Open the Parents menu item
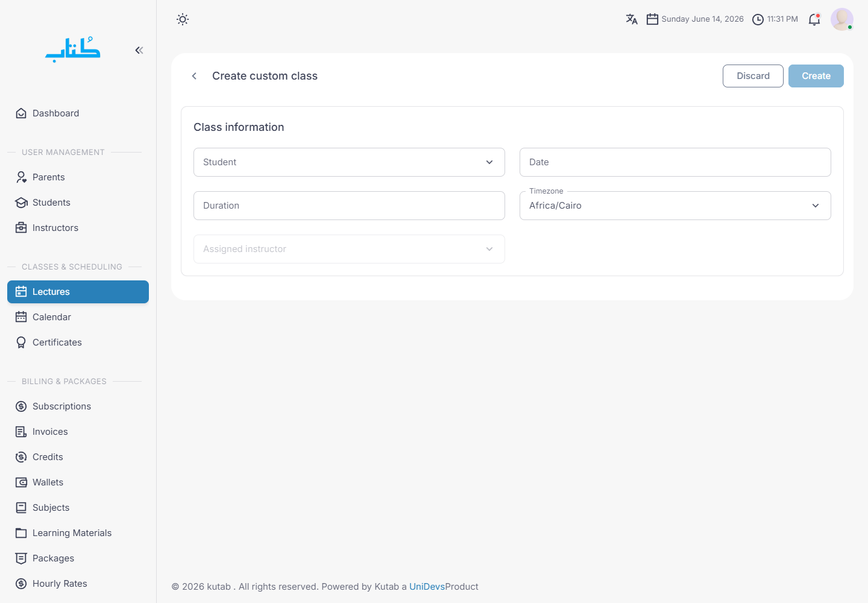 (x=78, y=177)
